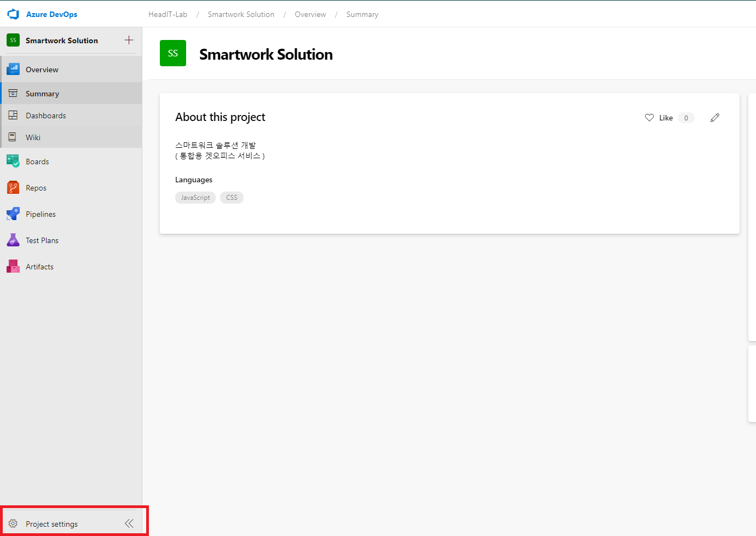Click the Pipelines rocket icon
Viewport: 756px width, 536px height.
(x=13, y=214)
